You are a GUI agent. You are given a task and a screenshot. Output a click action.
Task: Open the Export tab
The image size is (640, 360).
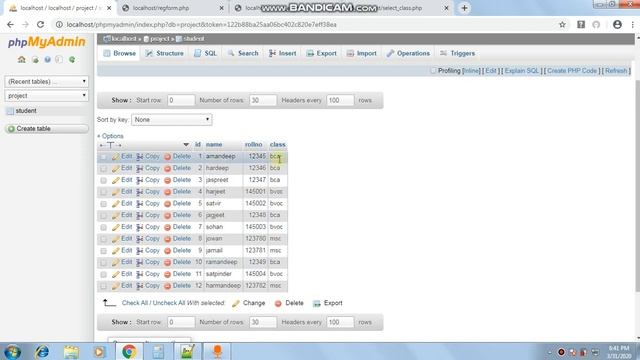pos(322,53)
